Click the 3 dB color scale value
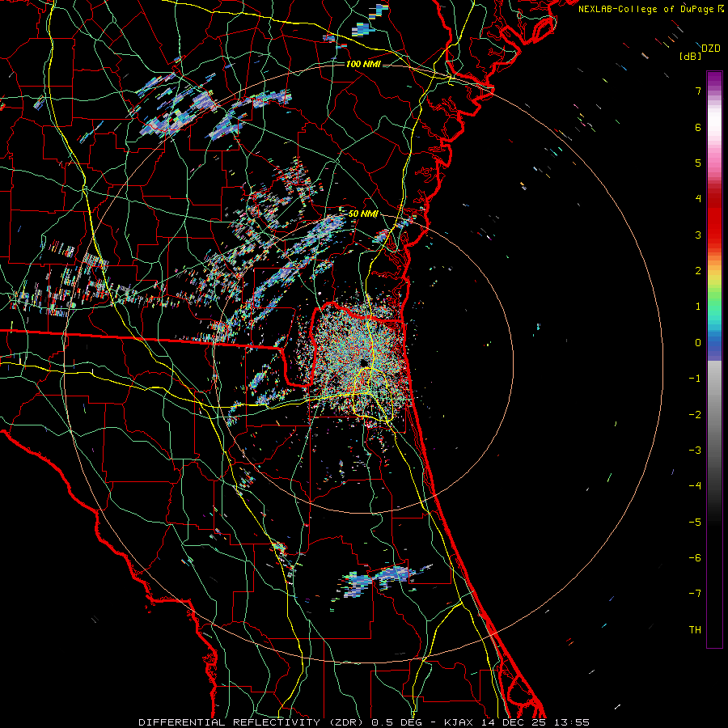 (x=698, y=235)
